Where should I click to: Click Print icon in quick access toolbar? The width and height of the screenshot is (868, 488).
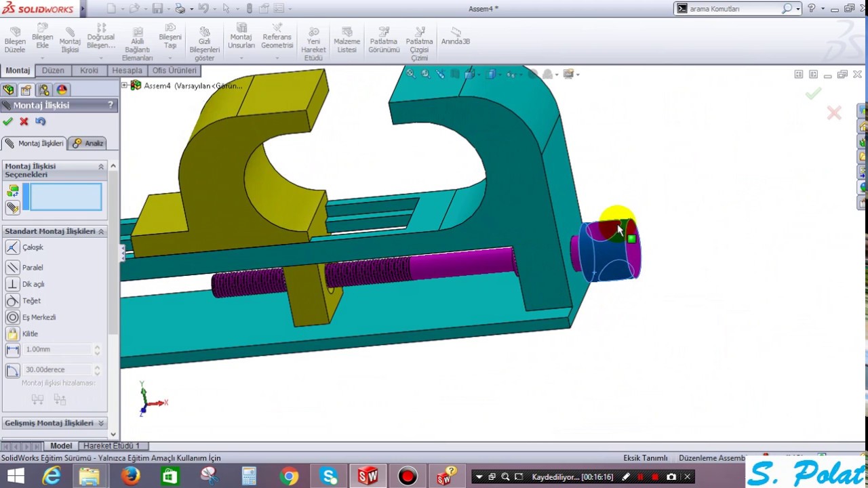pyautogui.click(x=180, y=9)
